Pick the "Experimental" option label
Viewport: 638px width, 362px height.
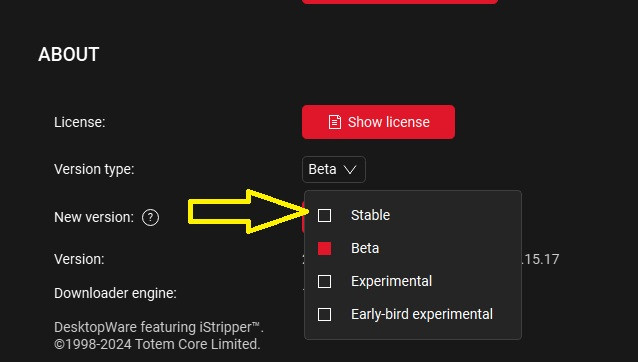pos(391,281)
